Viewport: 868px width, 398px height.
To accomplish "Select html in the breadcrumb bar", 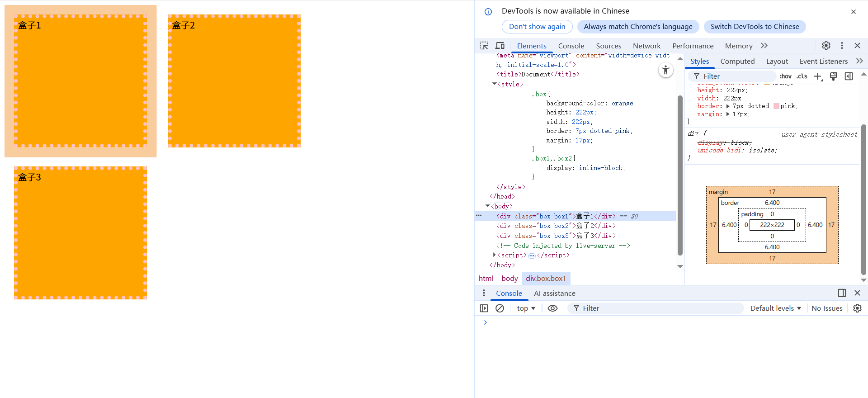I will point(486,279).
